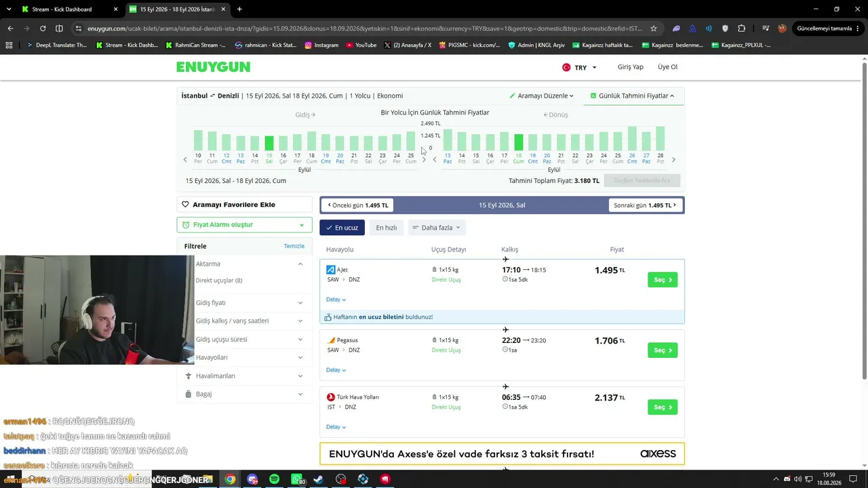Open the Chrome extensions puzzle icon
Screen dimensions: 868x488
[741, 28]
